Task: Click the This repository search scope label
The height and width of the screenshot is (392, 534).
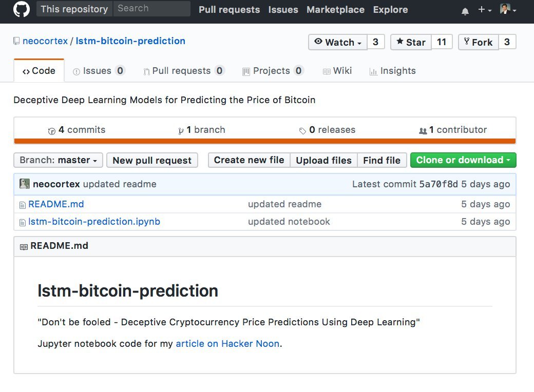Action: click(74, 9)
